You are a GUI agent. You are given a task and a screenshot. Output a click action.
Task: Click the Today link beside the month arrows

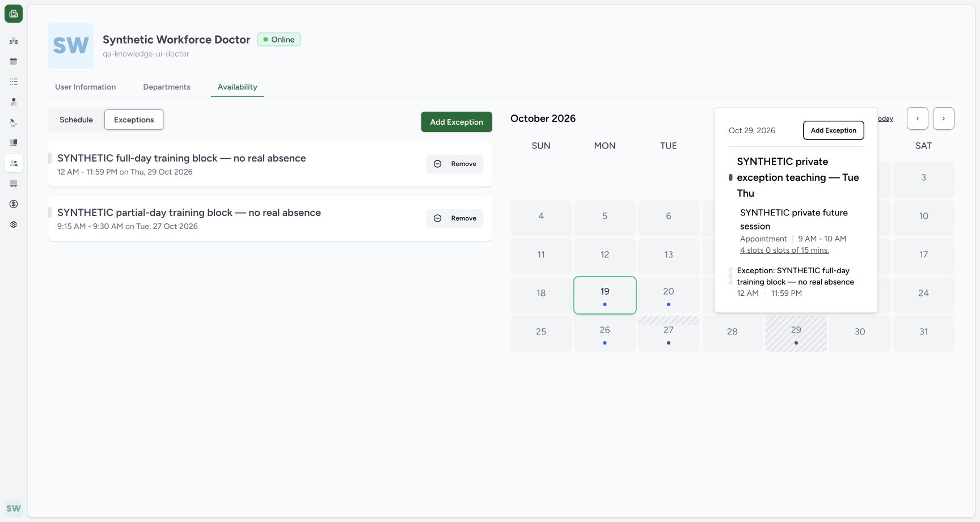click(x=885, y=118)
